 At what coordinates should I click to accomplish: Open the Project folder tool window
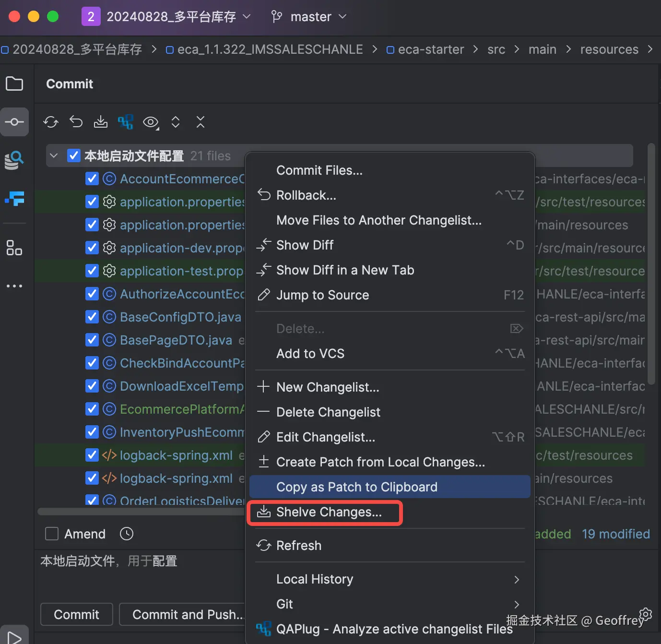coord(14,83)
